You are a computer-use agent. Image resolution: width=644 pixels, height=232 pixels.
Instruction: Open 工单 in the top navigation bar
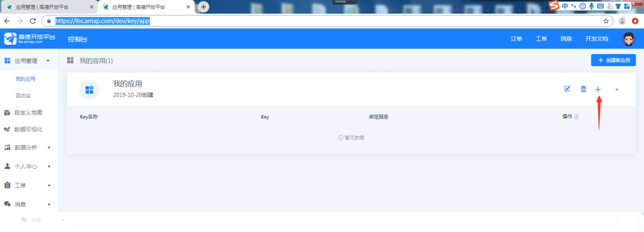click(x=541, y=38)
